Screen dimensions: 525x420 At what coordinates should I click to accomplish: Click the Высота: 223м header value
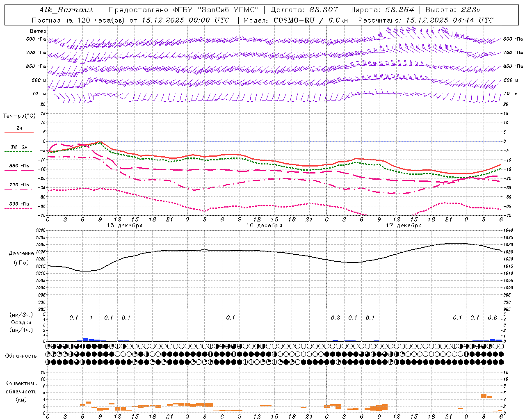[x=453, y=10]
